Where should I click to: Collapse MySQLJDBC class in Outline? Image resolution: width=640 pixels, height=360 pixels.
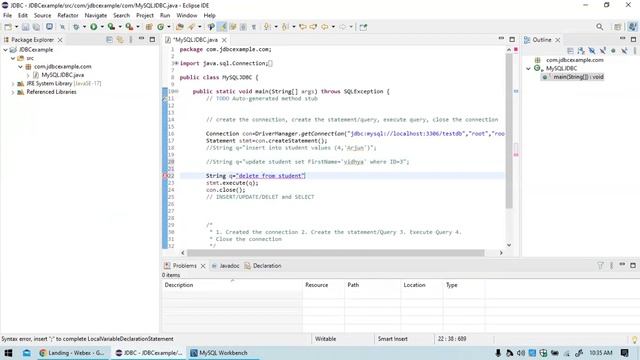(x=528, y=69)
